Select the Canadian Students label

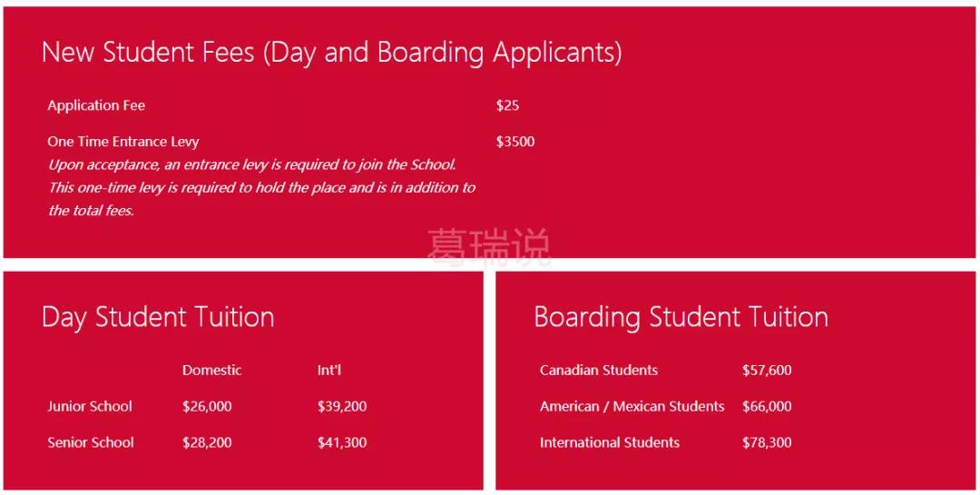click(x=599, y=371)
